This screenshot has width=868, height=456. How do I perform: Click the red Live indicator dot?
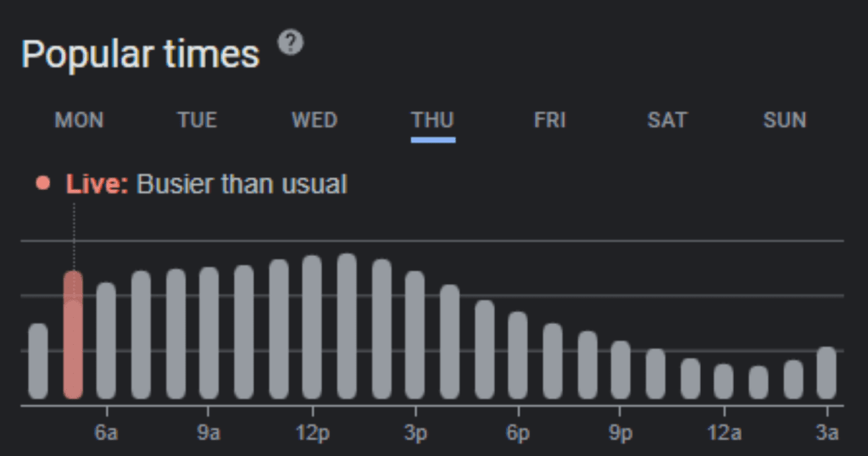[x=43, y=183]
